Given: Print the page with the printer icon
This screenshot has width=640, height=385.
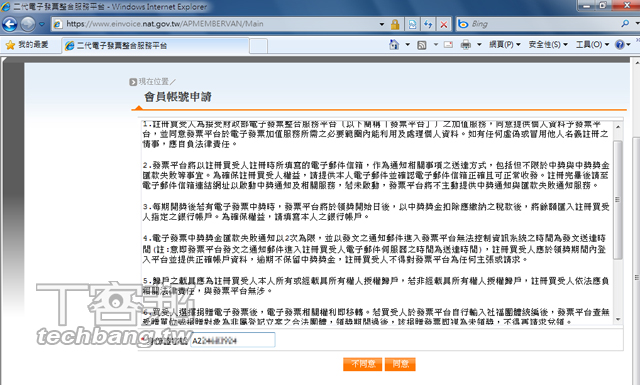Looking at the screenshot, I should pyautogui.click(x=466, y=45).
